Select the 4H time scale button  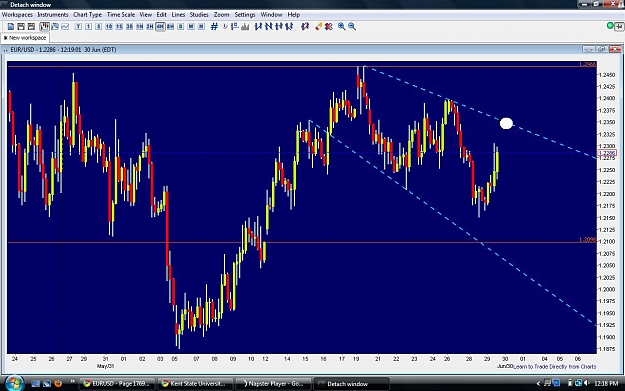[x=160, y=27]
